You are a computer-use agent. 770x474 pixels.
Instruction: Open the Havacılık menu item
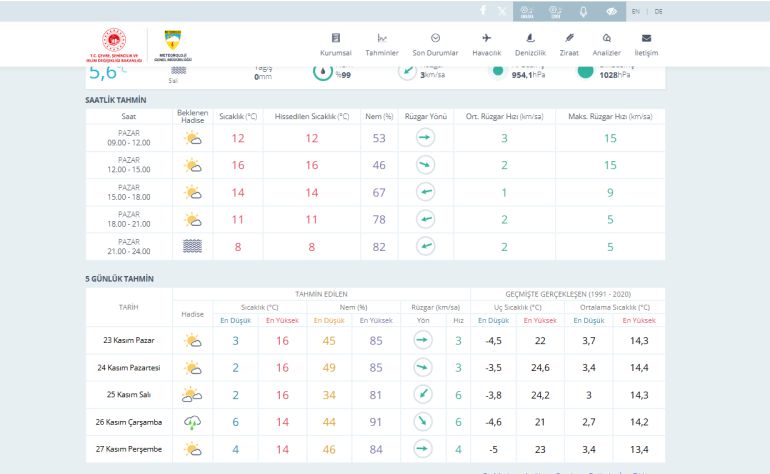(486, 44)
